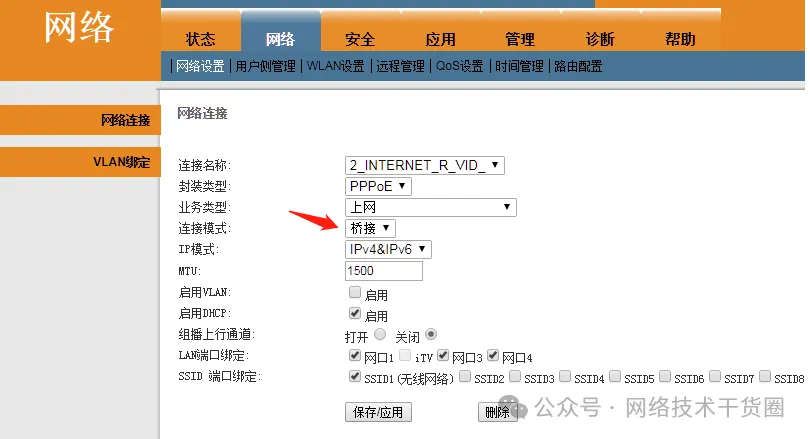810x439 pixels.
Task: Toggle the 网口1 LAN binding checkbox
Action: coord(354,355)
